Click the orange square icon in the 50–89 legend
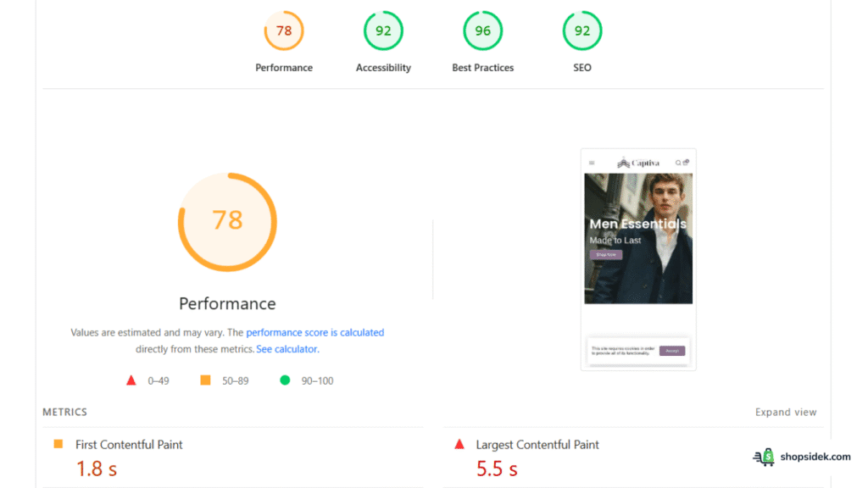The height and width of the screenshot is (488, 868). pyautogui.click(x=204, y=380)
